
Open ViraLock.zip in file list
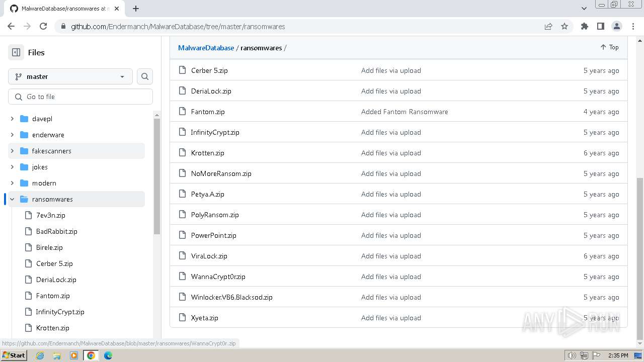(209, 256)
